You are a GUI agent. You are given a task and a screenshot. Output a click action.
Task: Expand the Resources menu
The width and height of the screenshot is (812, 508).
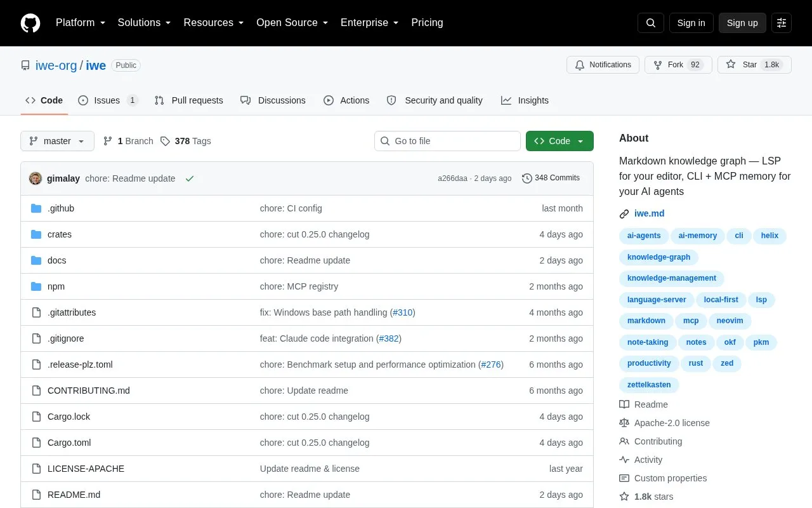pos(214,23)
